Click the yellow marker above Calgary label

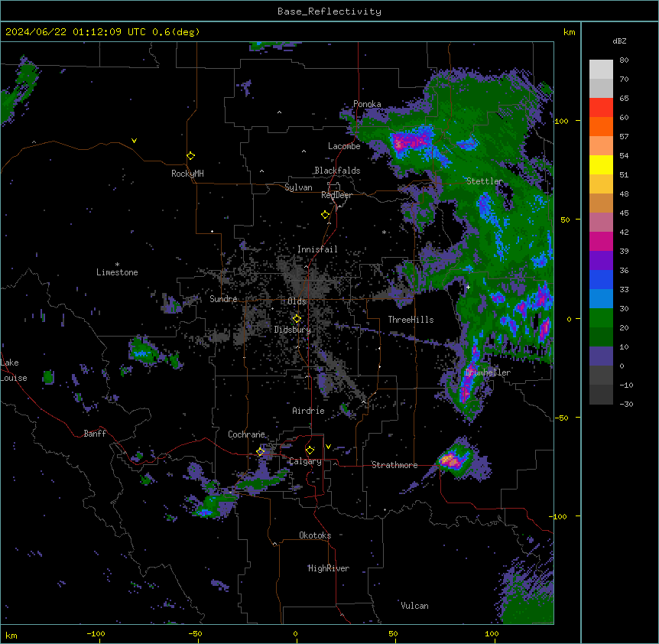pyautogui.click(x=310, y=450)
